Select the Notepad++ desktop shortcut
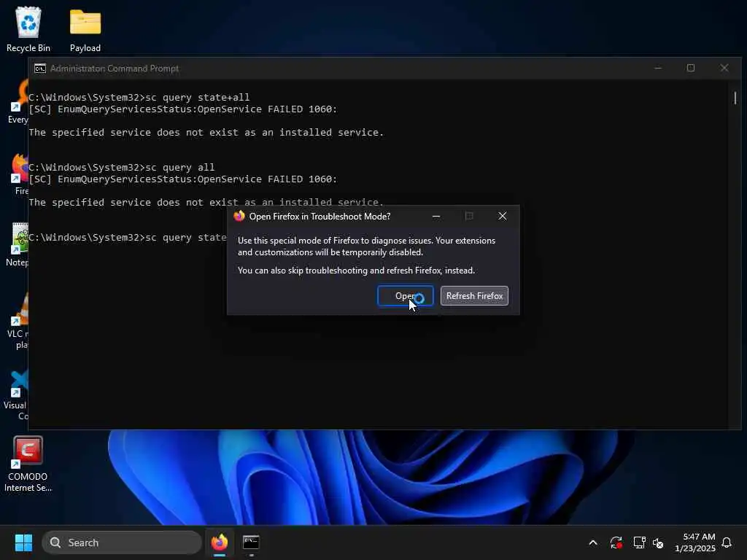The height and width of the screenshot is (560, 747). click(x=18, y=245)
